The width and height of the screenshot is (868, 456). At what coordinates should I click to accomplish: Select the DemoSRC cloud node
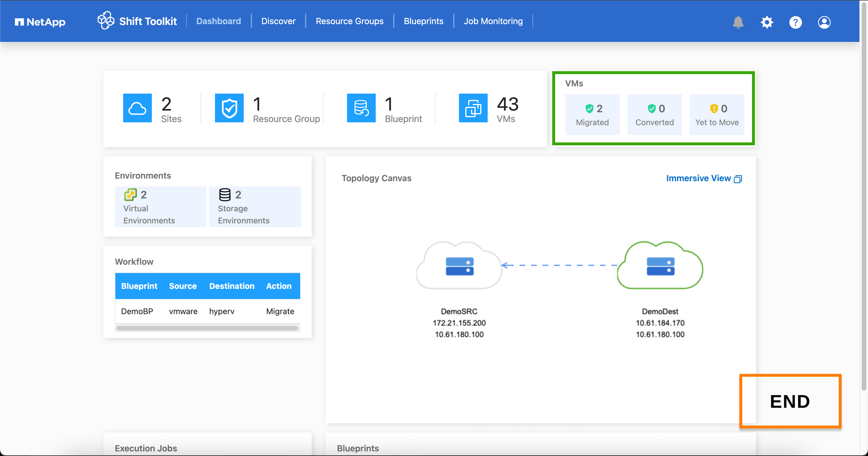pos(459,265)
